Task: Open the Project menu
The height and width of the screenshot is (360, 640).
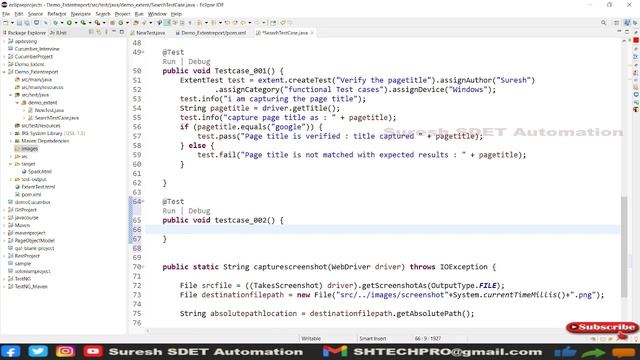Action: pyautogui.click(x=122, y=14)
